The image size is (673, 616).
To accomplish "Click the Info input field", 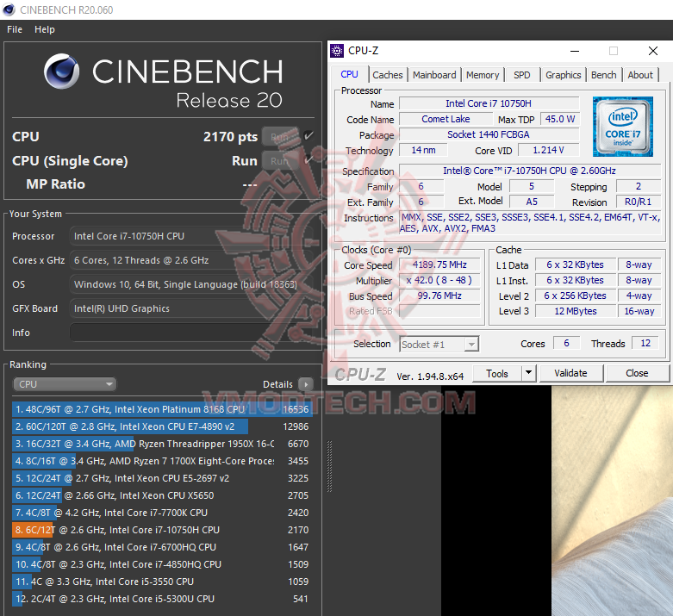I will point(191,333).
